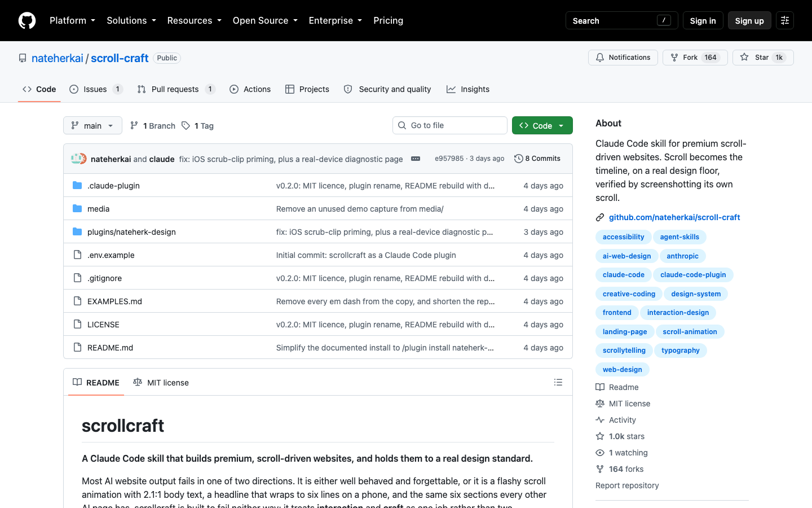Switch to the MIT license tab
Viewport: 812px width, 508px height.
pos(161,383)
